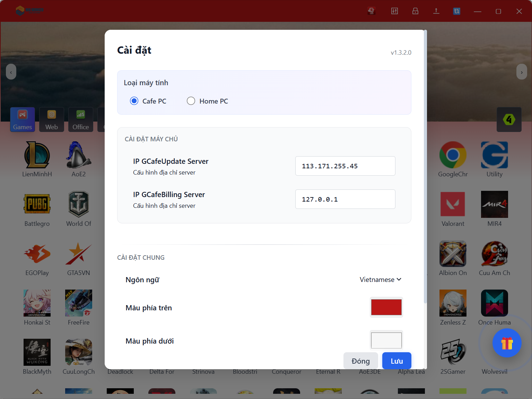Select the Cafe PC radio option
The width and height of the screenshot is (532, 399).
point(134,101)
